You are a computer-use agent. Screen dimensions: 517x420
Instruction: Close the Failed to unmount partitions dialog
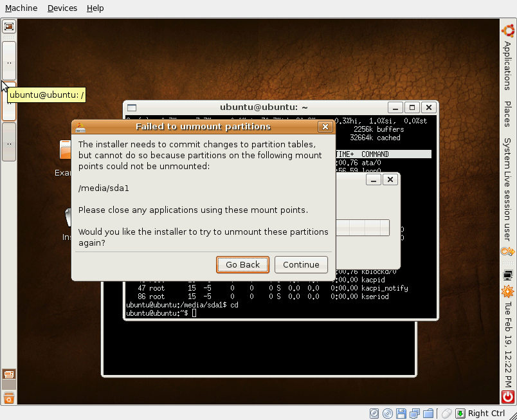(x=325, y=127)
